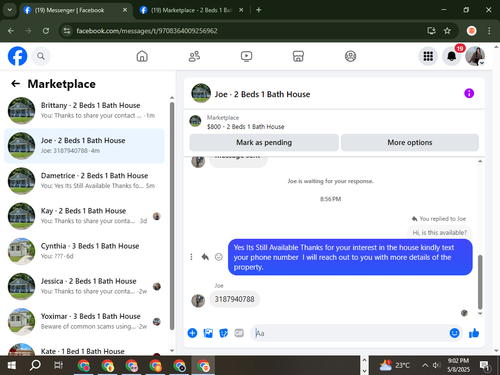
Task: Click the emoji react icon beside blue message
Action: (219, 257)
